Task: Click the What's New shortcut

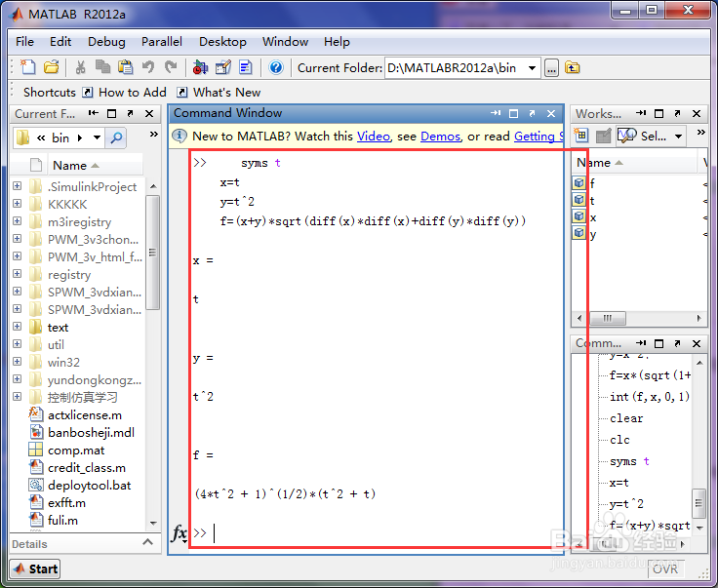Action: pos(220,93)
